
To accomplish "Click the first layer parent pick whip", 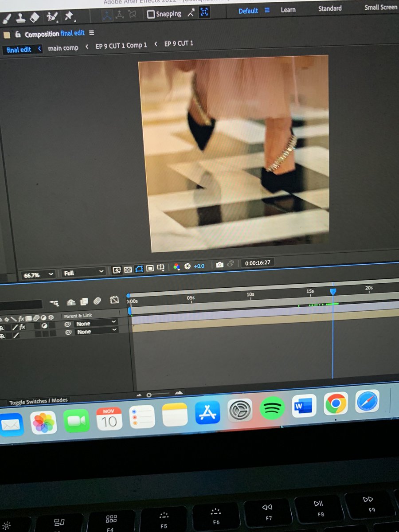I will click(68, 325).
